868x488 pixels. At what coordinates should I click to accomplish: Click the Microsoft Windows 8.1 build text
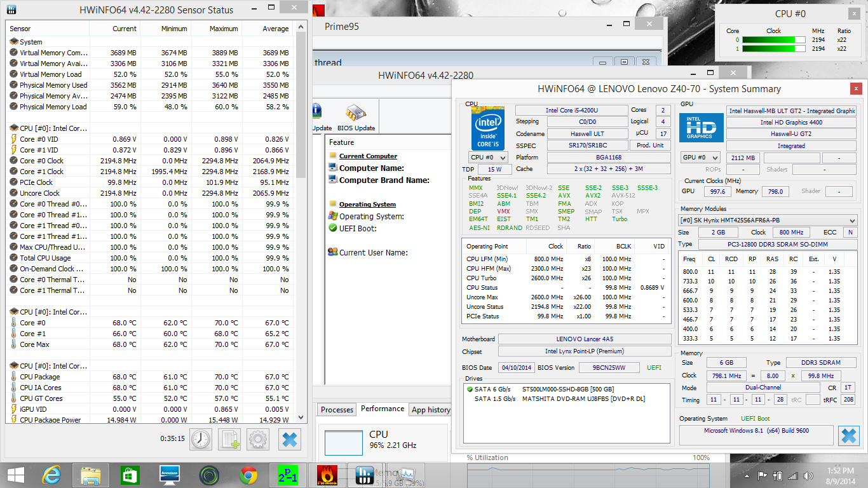(x=755, y=430)
